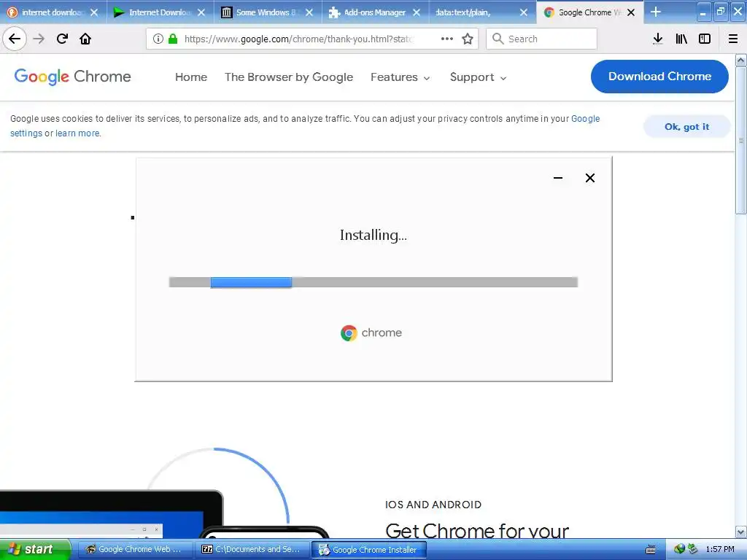Viewport: 747px width, 560px height.
Task: Click the Download Chrome button
Action: coord(659,77)
